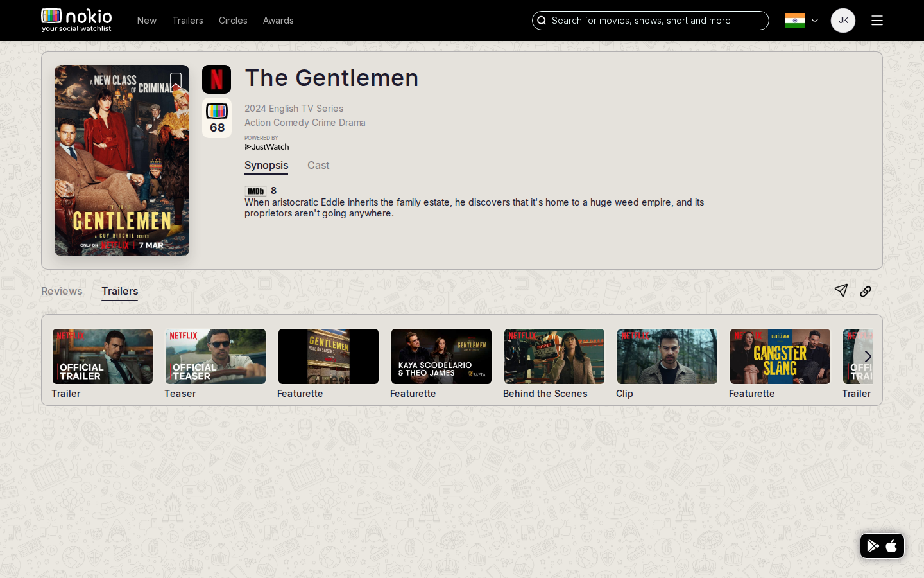Open the JustWatch logo link
The width and height of the screenshot is (924, 578).
(x=267, y=147)
